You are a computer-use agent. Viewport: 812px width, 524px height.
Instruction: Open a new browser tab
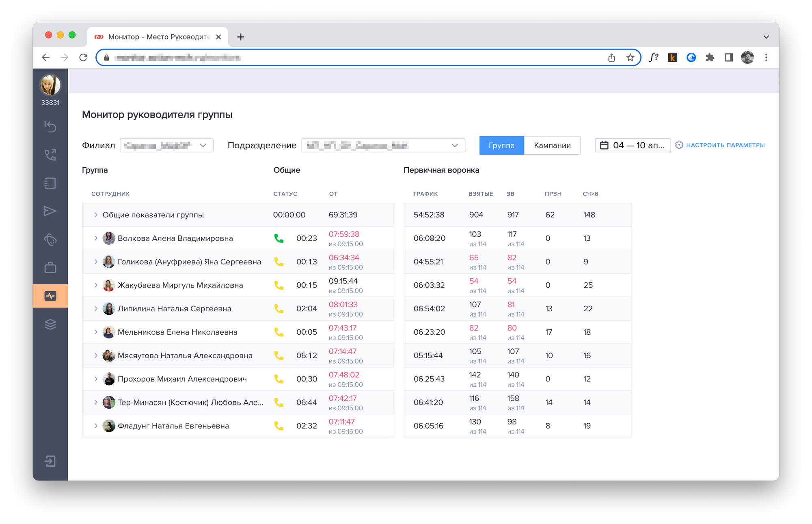pyautogui.click(x=241, y=37)
